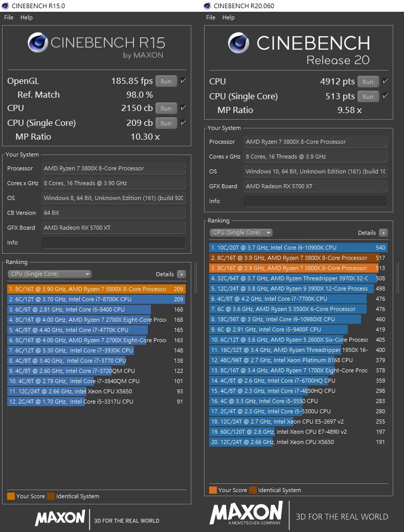Open the R15 ranking CPU (Single Core) dropdown

click(50, 274)
